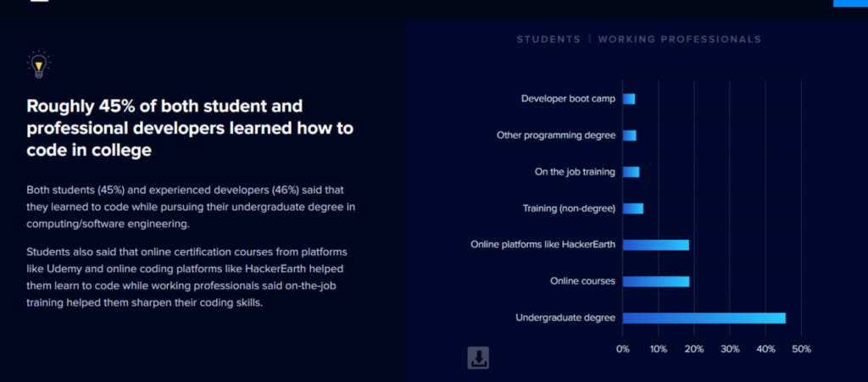Click the lightbulb insight icon

(x=39, y=64)
